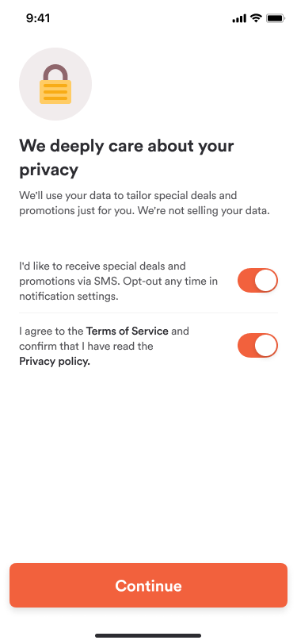Turn off the Terms of Service agreement toggle
Image resolution: width=297 pixels, height=644 pixels.
point(257,346)
